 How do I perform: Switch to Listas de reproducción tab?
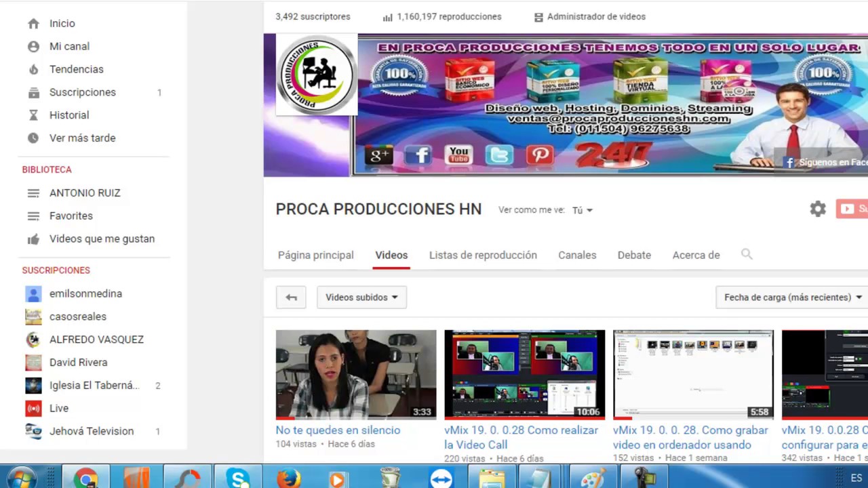[x=483, y=255]
